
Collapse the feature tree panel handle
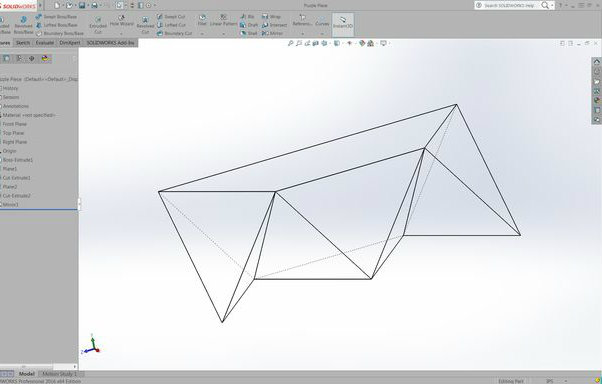pyautogui.click(x=79, y=204)
